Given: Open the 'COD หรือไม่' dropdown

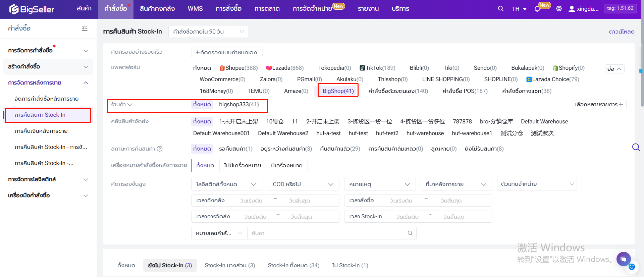Looking at the screenshot, I should [x=303, y=184].
